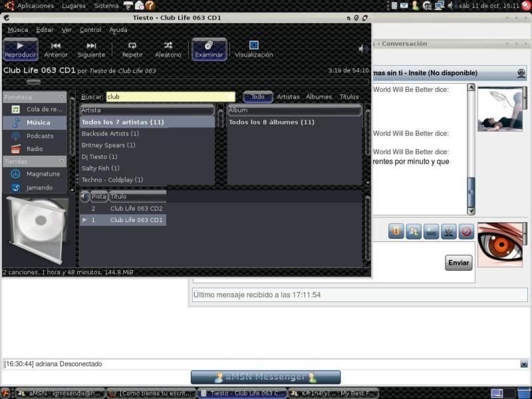Click the album cover art placeholder
532x399 pixels.
37,230
